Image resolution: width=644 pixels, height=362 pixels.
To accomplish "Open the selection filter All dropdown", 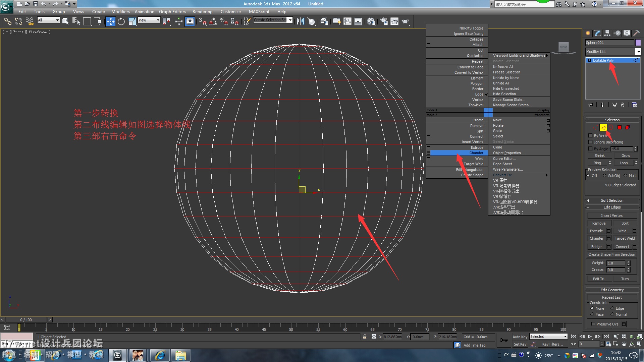I will [x=57, y=20].
